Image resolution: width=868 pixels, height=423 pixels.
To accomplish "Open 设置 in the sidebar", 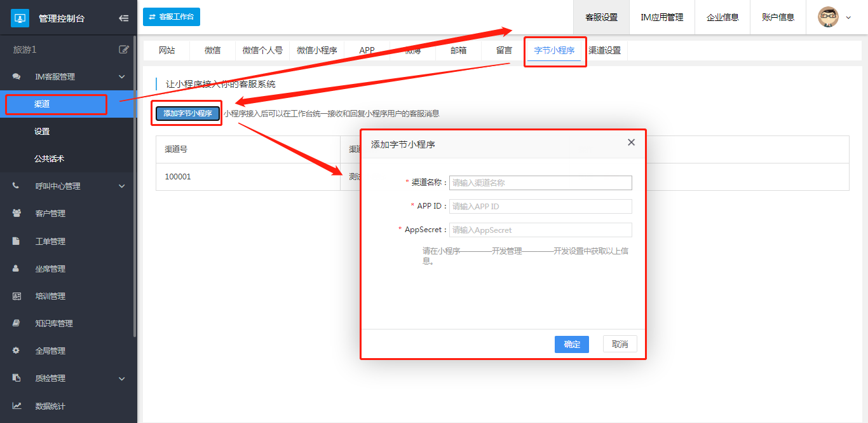I will pyautogui.click(x=68, y=131).
